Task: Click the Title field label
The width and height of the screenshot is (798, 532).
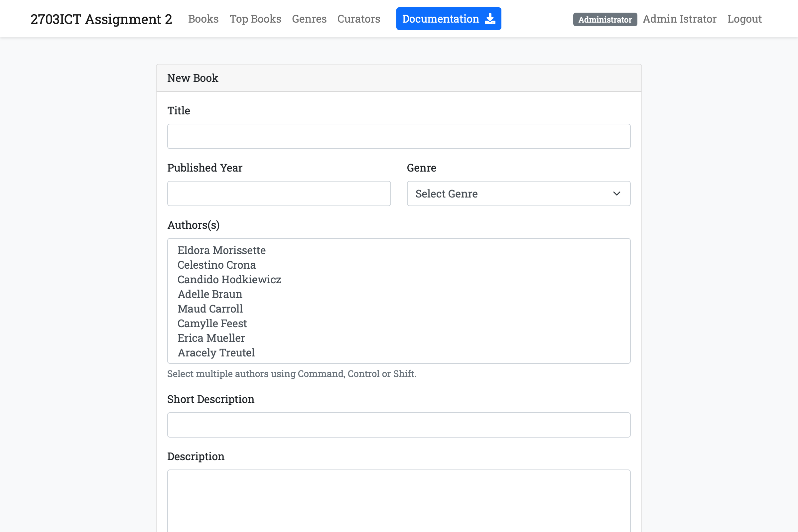Action: point(179,111)
